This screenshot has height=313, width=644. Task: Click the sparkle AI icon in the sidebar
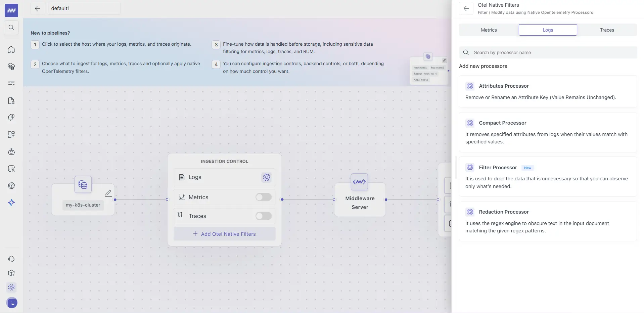coord(11,203)
